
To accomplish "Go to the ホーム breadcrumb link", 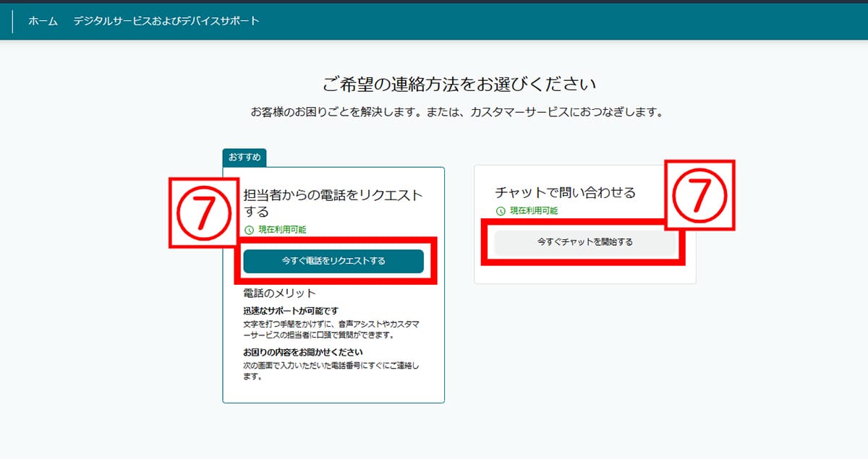I will point(43,21).
